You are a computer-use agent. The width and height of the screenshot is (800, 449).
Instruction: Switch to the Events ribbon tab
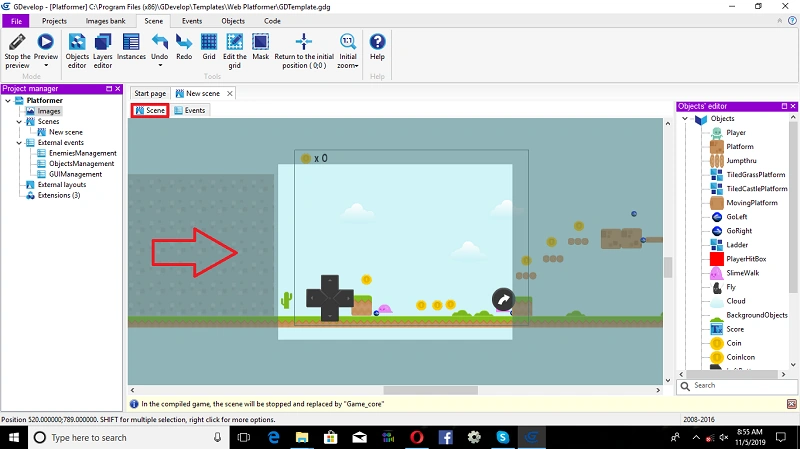192,21
